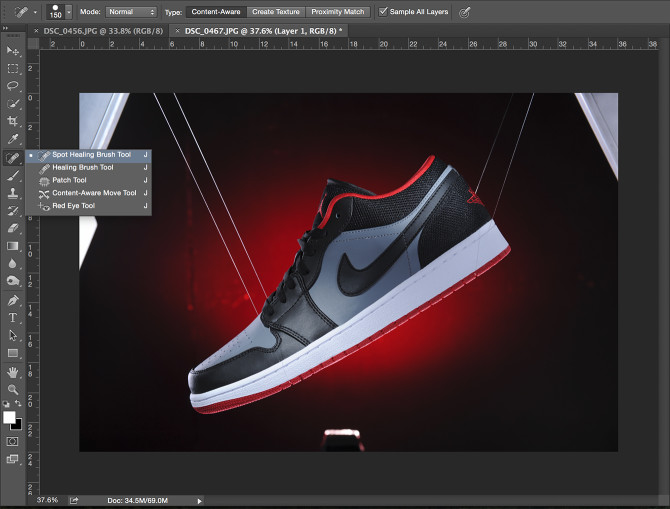
Task: Click the Spot Healing Brush toolbar icon
Action: click(13, 158)
